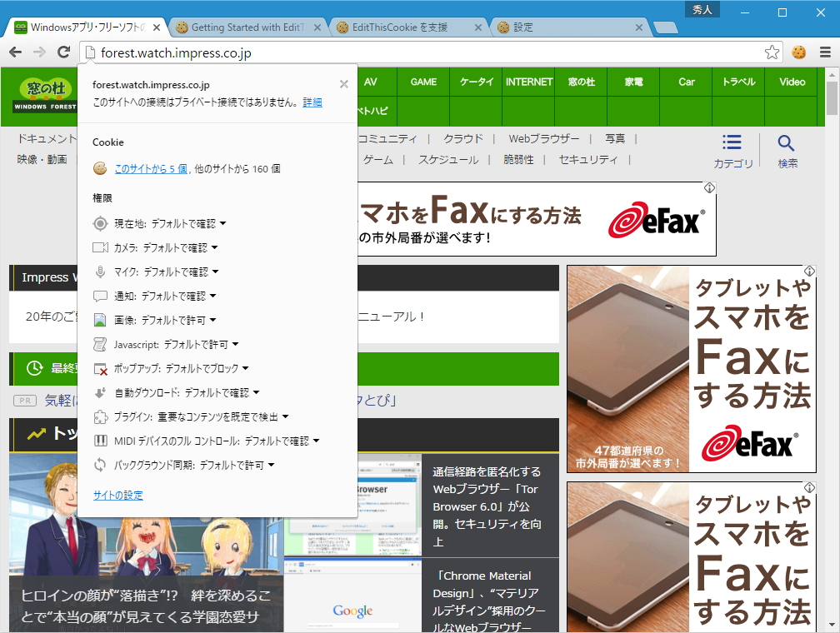Select トラベル in site navigation
The width and height of the screenshot is (840, 633).
point(738,82)
